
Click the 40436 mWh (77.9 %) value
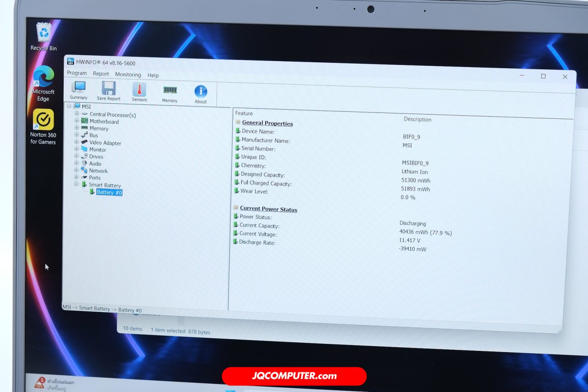[425, 232]
